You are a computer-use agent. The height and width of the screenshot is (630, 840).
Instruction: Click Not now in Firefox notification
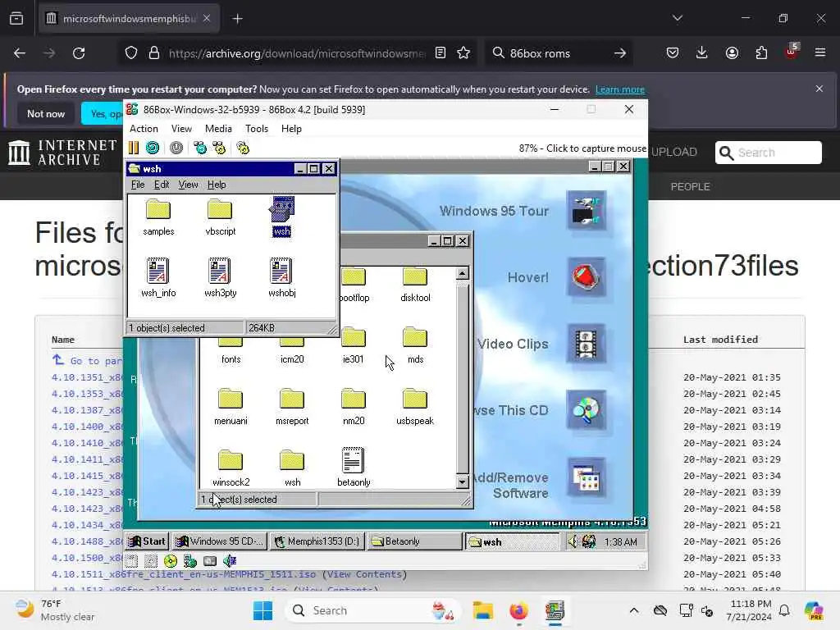pos(46,113)
